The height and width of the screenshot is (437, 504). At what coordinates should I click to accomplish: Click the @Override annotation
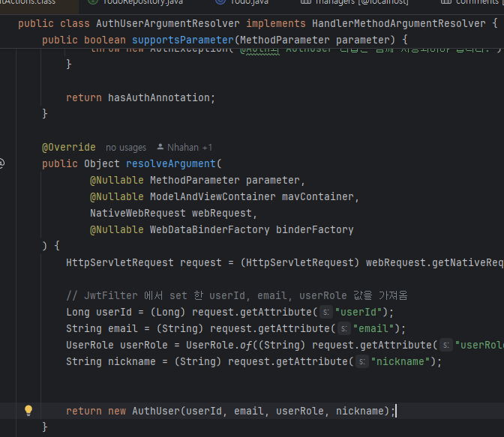(x=69, y=148)
